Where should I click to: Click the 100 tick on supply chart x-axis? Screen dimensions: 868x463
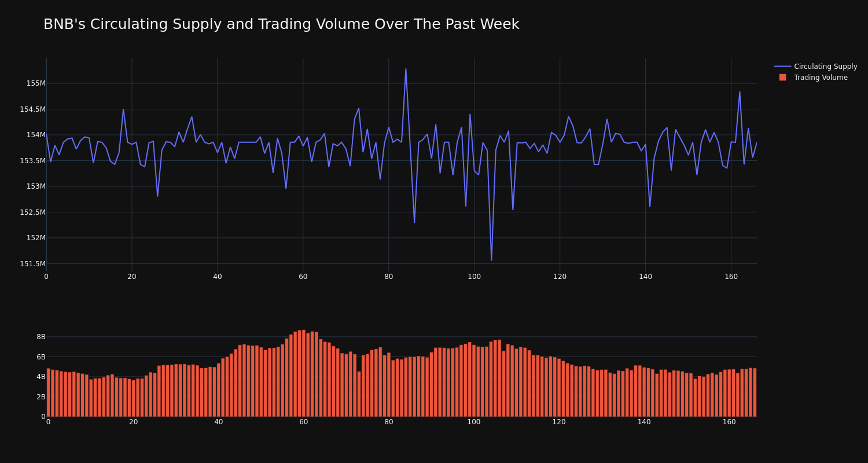474,277
